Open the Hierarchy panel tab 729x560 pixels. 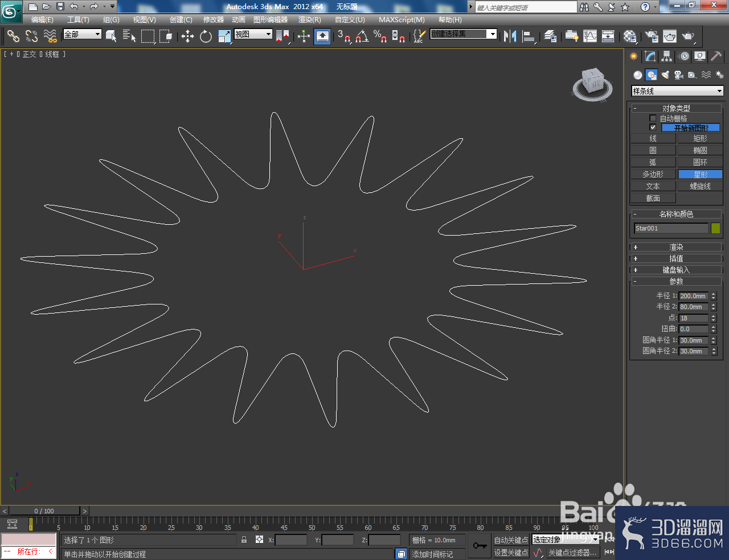tap(666, 56)
